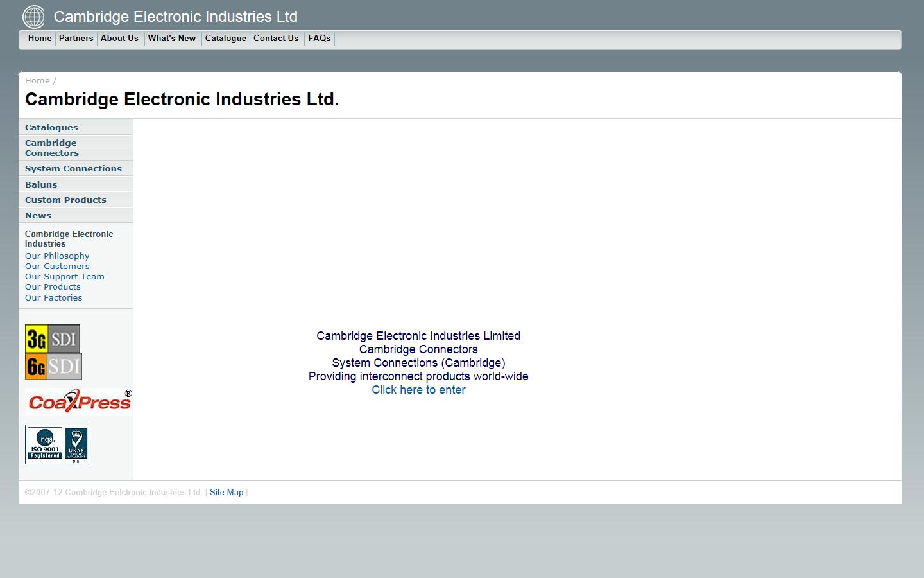The image size is (924, 578).
Task: Select About Us from the navigation bar
Action: tap(119, 39)
